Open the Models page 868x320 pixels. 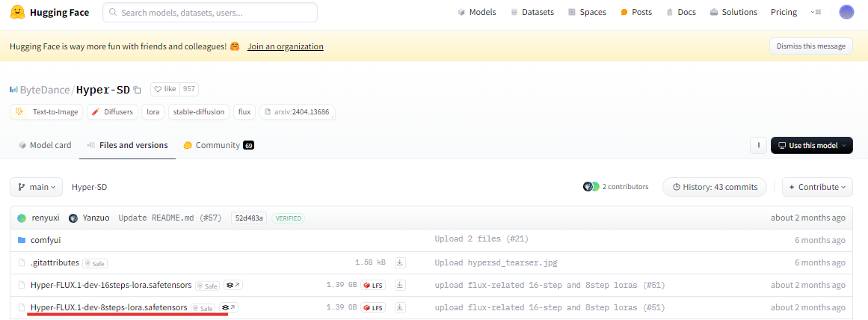coord(477,12)
